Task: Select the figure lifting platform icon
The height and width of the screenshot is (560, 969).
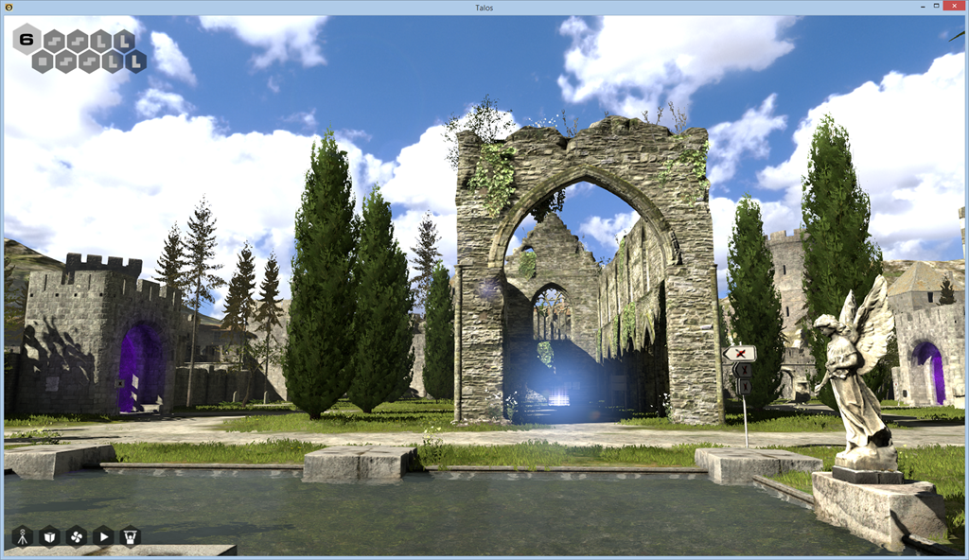Action: coord(131,536)
